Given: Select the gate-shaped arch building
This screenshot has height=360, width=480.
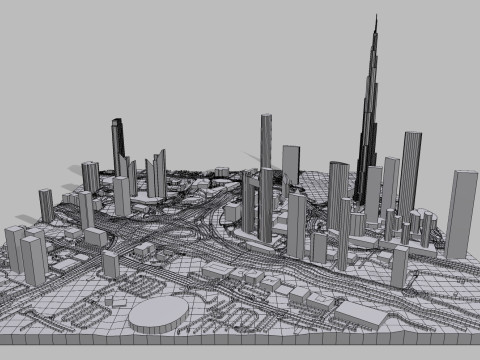Looking at the screenshot, I should 257,204.
